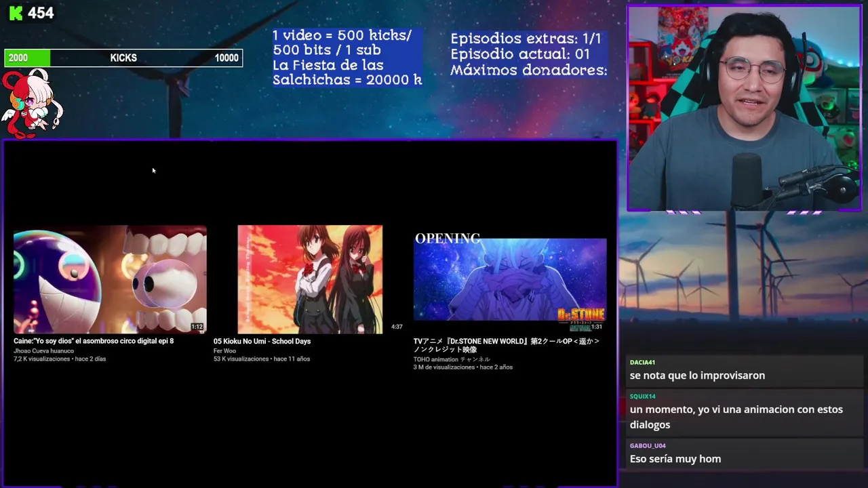This screenshot has height=488, width=868.
Task: Click chat username DACIA41
Action: 642,362
